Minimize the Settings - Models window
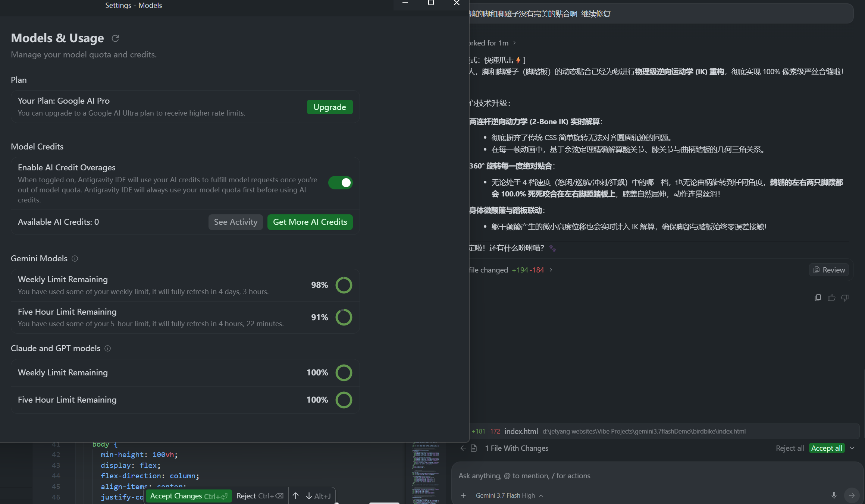The image size is (865, 504). coord(405,3)
